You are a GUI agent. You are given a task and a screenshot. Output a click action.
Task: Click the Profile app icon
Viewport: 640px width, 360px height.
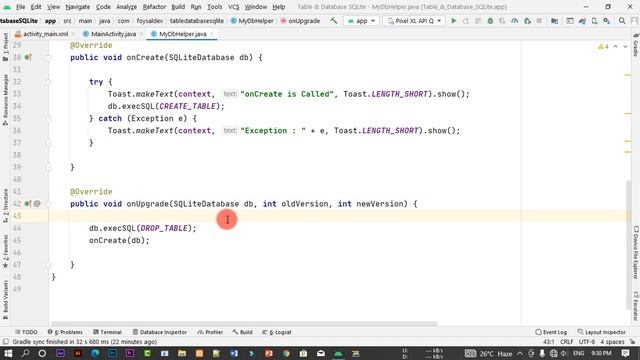[x=515, y=21]
